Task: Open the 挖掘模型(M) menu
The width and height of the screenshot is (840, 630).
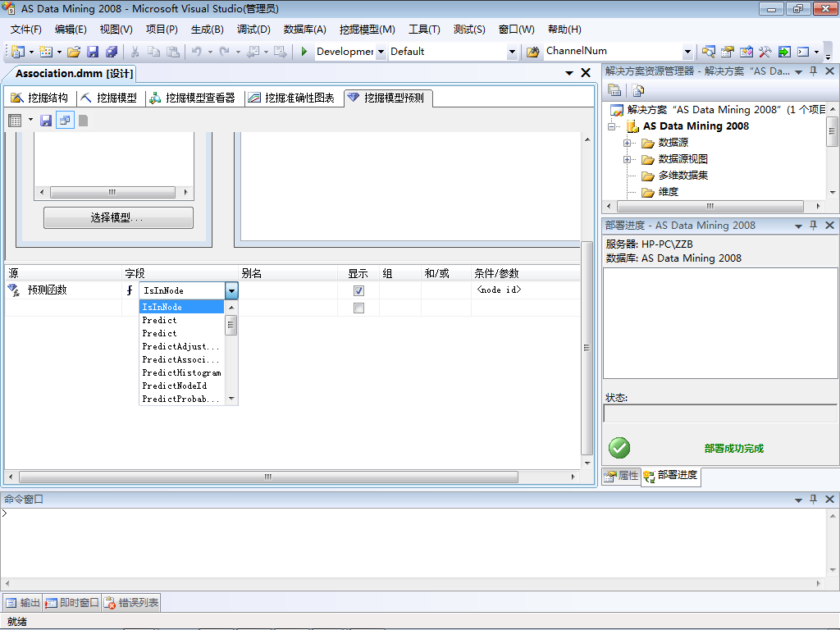Action: (x=367, y=30)
